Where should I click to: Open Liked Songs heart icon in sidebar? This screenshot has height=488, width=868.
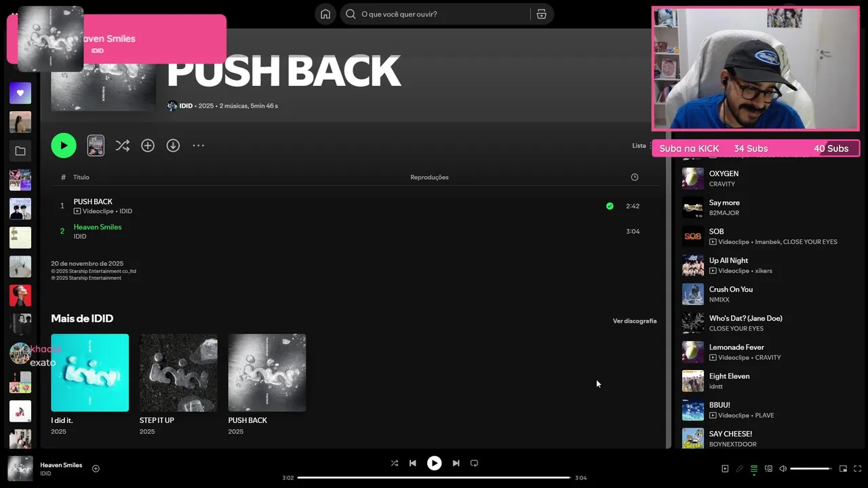[20, 93]
